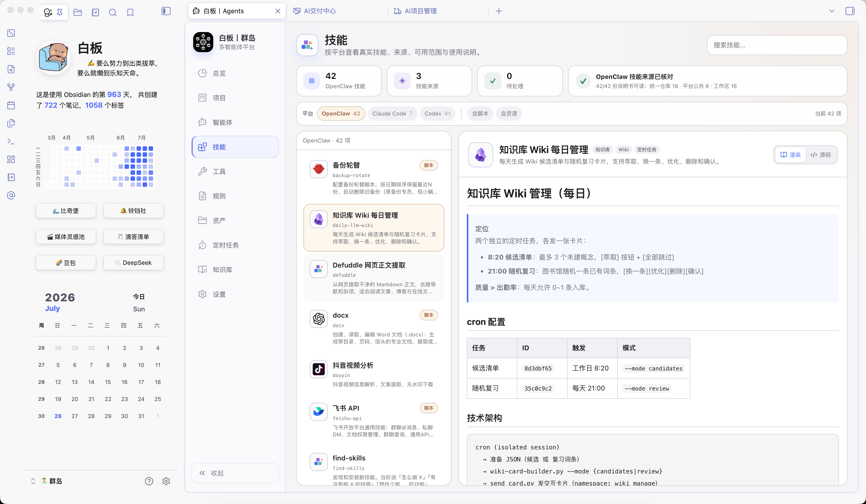Image resolution: width=866 pixels, height=504 pixels.
Task: Select 技能 in the navigation menu
Action: coord(235,147)
